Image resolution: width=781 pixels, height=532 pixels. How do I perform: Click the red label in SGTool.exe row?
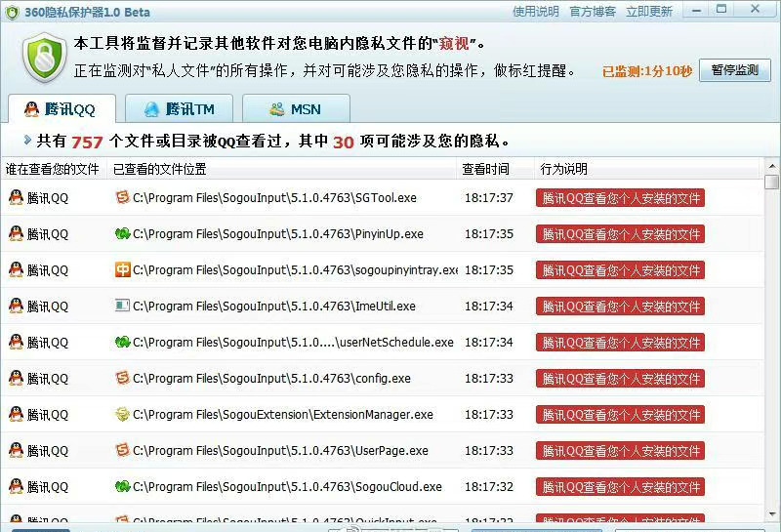(620, 198)
